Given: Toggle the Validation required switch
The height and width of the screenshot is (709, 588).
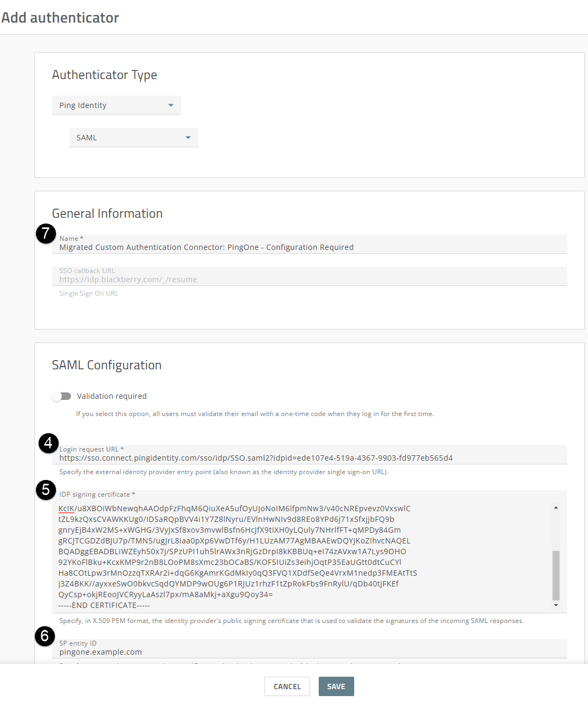Looking at the screenshot, I should (61, 396).
